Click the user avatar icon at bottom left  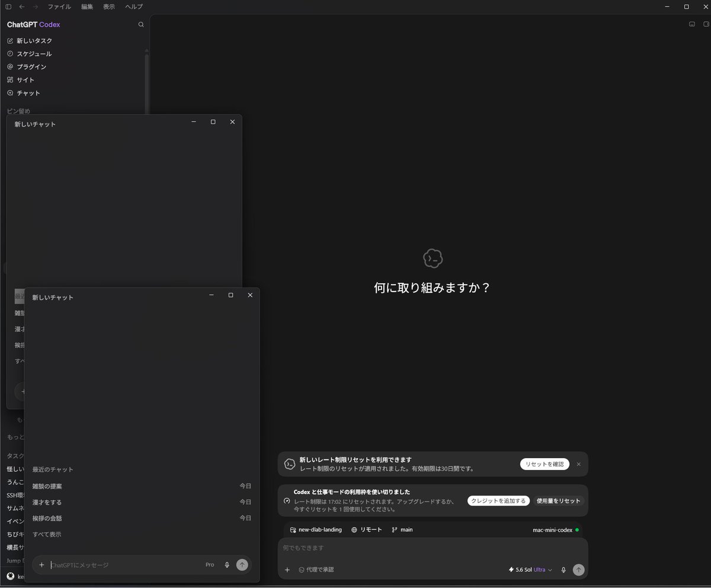tap(11, 576)
